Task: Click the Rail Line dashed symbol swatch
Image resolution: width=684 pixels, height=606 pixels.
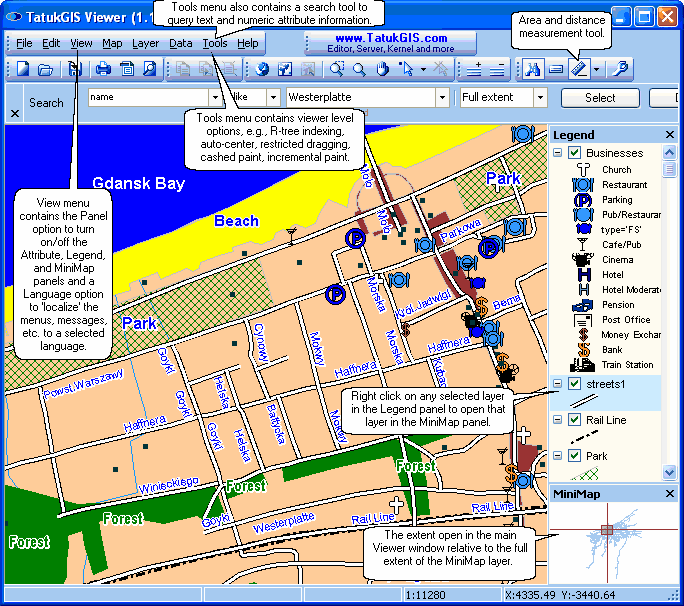Action: coord(584,435)
